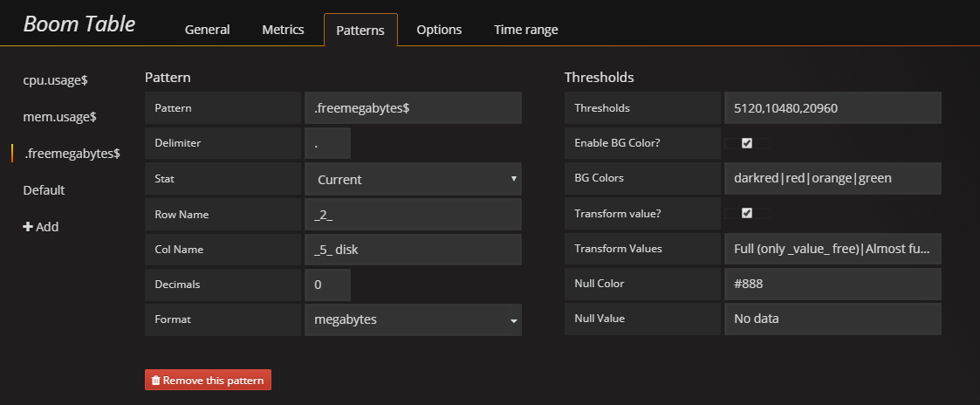The width and height of the screenshot is (980, 405).
Task: Go to the Options tab
Action: pyautogui.click(x=439, y=30)
